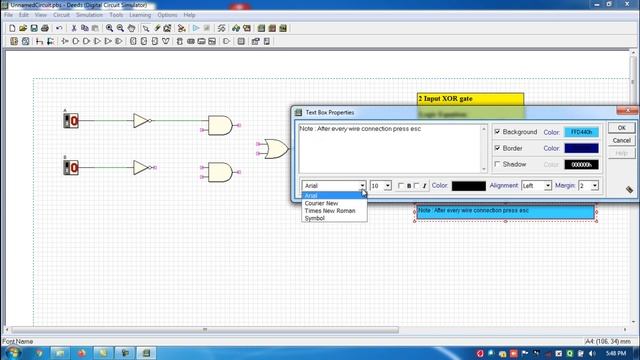Choose Times New Roman from font list
Image resolution: width=640 pixels, height=360 pixels.
334,211
